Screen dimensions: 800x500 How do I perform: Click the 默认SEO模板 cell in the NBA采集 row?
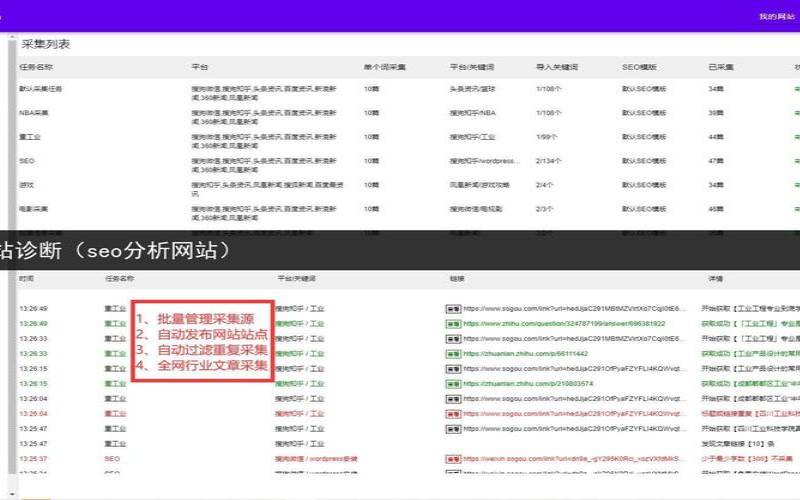644,113
